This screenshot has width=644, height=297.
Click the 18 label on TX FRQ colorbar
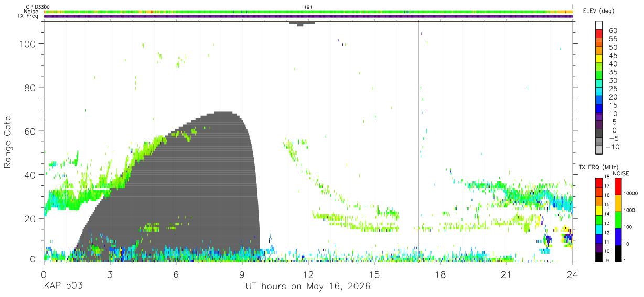click(x=606, y=177)
